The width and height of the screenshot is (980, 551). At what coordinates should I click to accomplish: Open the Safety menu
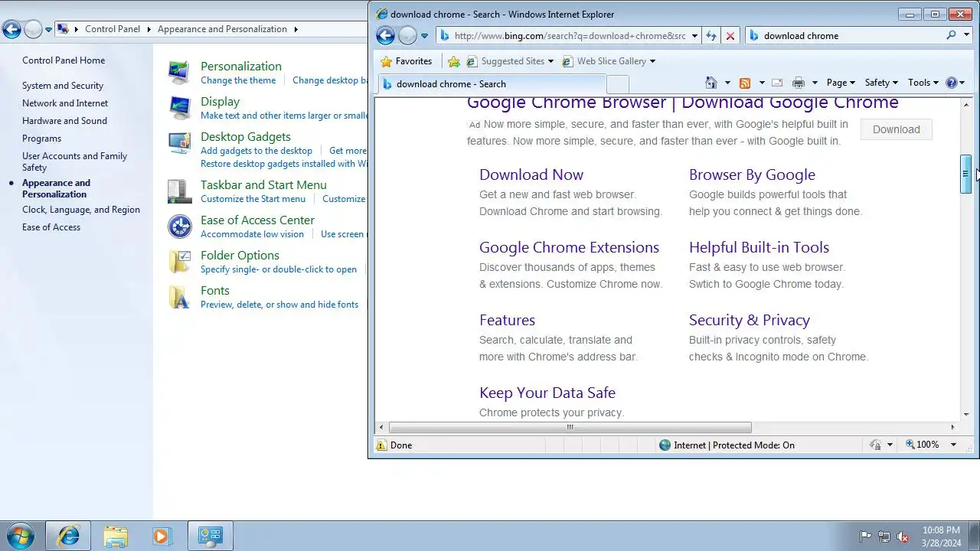881,83
